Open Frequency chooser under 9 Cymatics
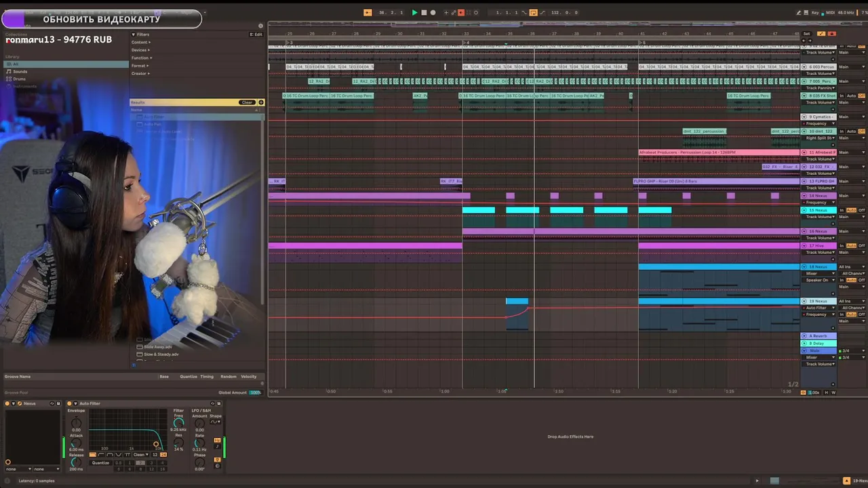This screenshot has height=488, width=868. (819, 123)
